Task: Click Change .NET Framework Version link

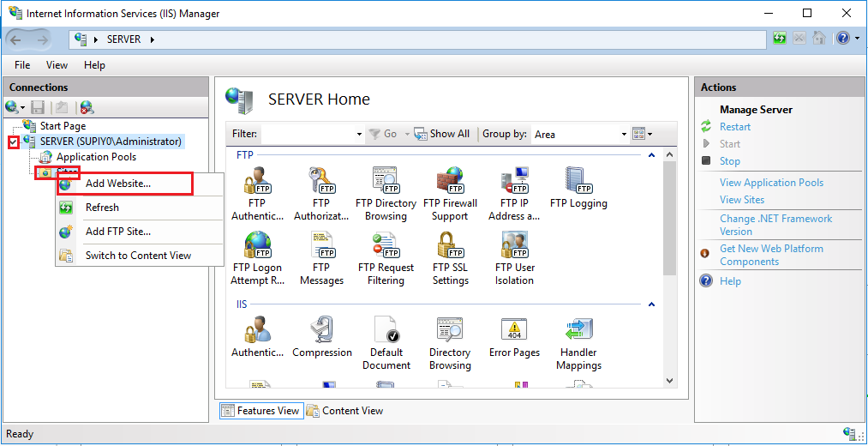Action: tap(775, 225)
